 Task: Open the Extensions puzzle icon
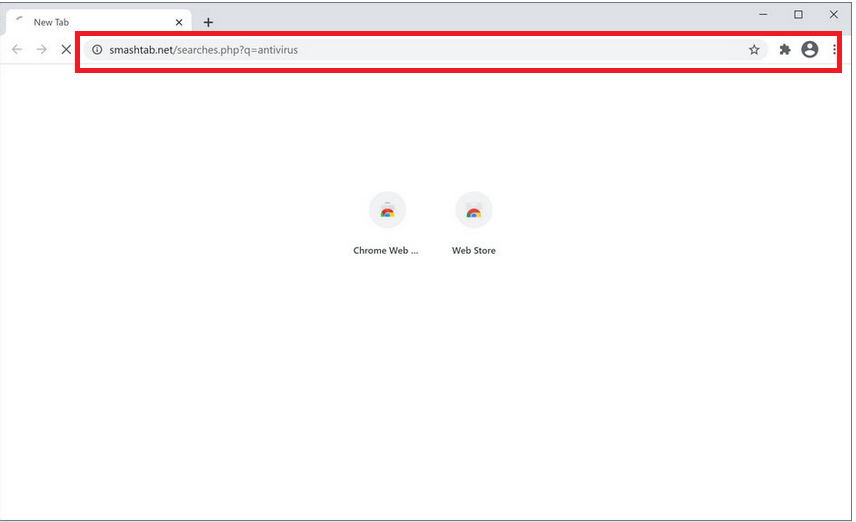(784, 50)
